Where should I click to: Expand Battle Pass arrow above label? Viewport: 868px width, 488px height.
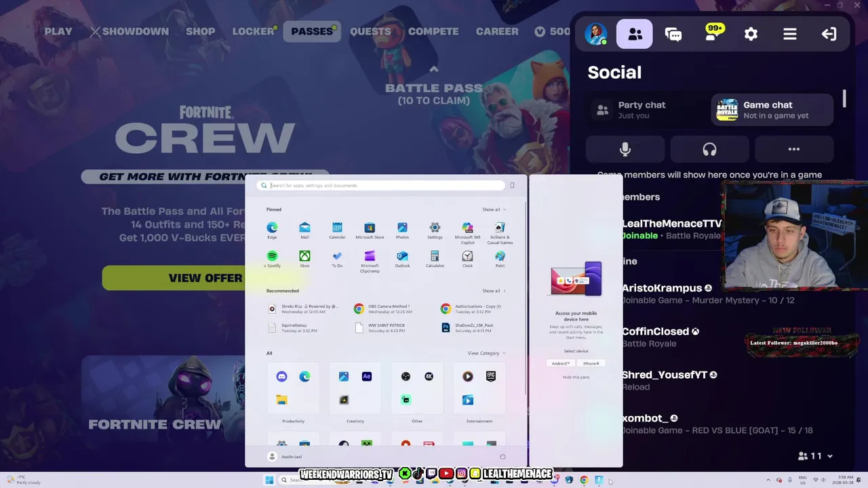pyautogui.click(x=434, y=69)
